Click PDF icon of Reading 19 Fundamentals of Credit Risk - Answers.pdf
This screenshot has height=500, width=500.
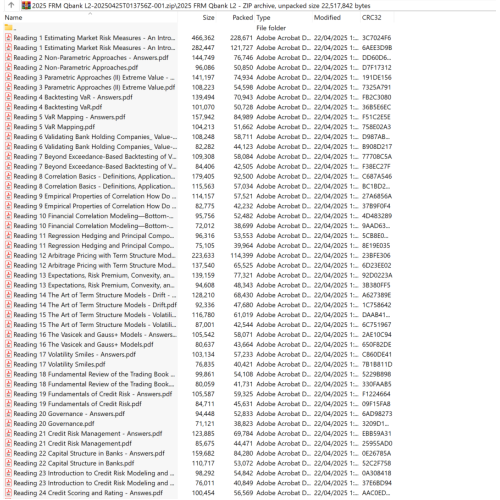pos(8,394)
